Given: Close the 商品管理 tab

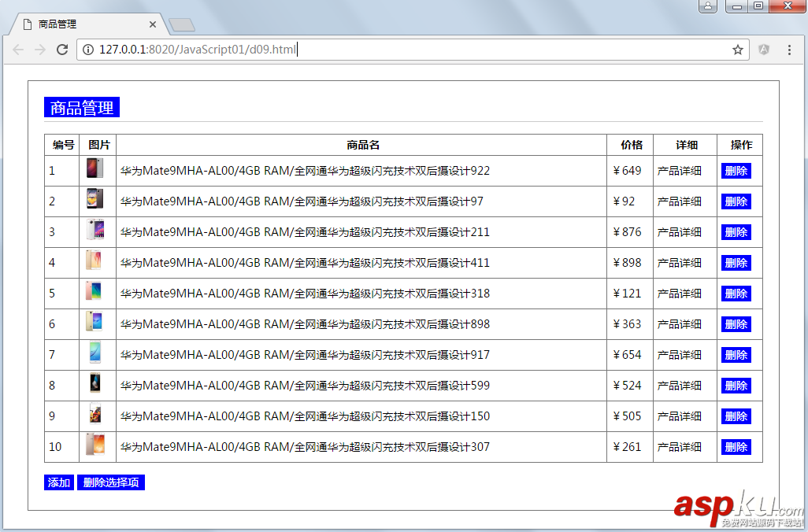Looking at the screenshot, I should point(153,24).
